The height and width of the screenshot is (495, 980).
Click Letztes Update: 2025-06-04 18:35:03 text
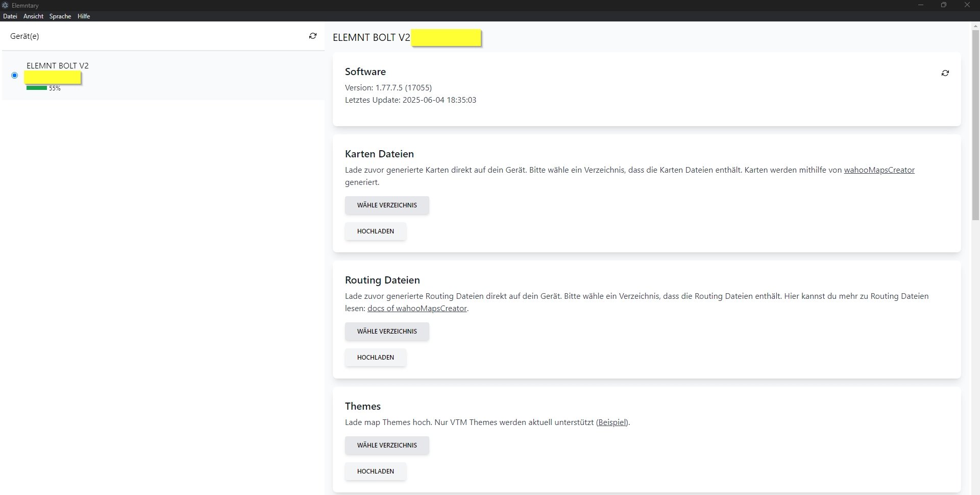pos(410,100)
